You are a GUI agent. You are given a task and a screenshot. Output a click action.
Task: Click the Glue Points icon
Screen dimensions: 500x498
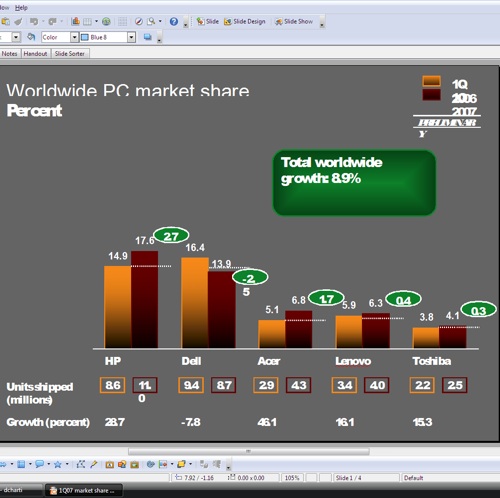[x=94, y=464]
